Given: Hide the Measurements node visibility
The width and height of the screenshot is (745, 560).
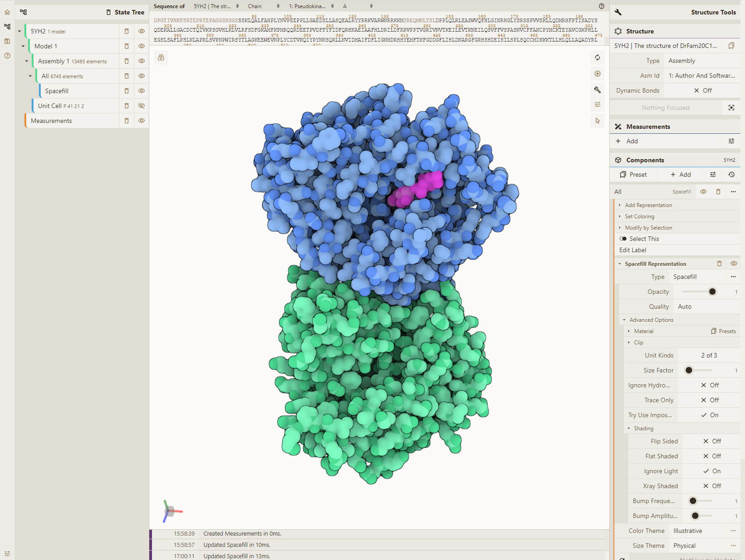Looking at the screenshot, I should coord(142,121).
